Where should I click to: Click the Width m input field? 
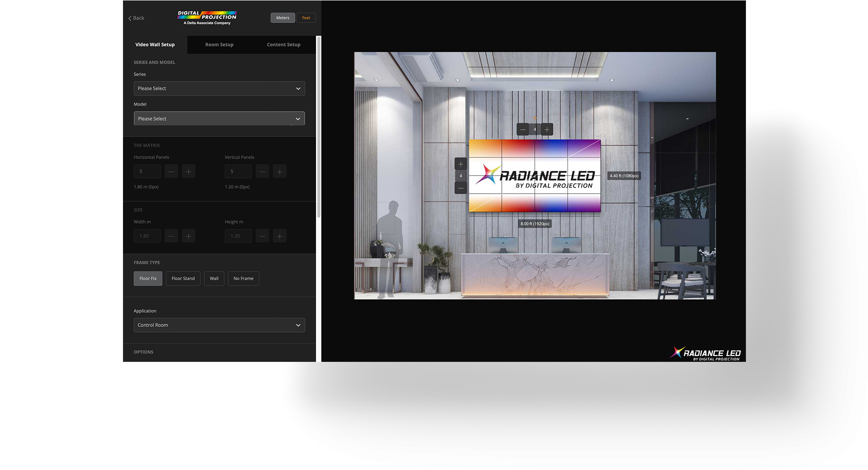pos(147,236)
